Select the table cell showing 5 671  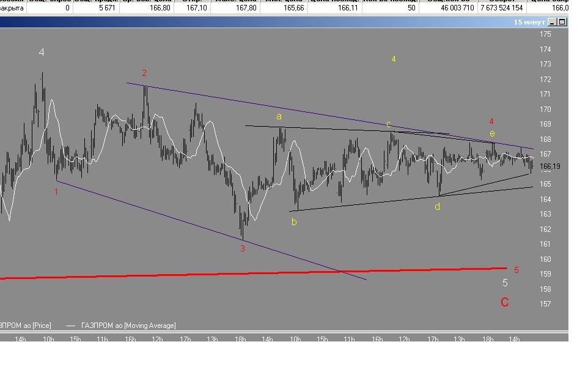point(96,7)
